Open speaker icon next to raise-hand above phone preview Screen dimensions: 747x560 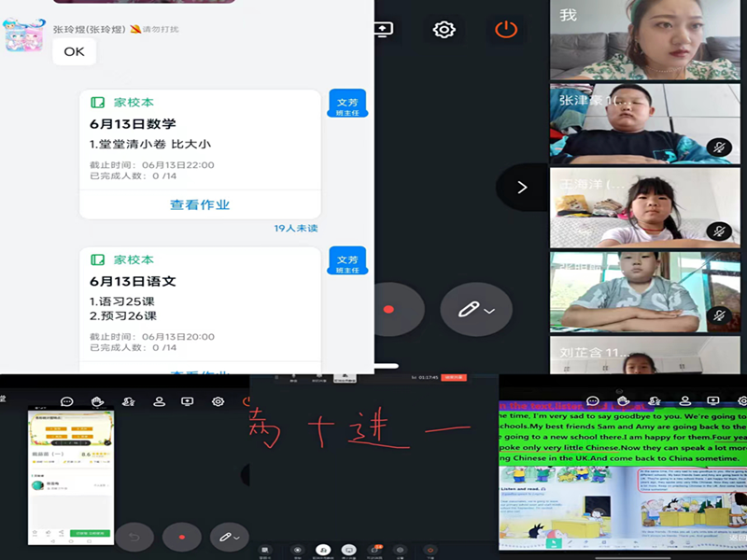pyautogui.click(x=128, y=402)
